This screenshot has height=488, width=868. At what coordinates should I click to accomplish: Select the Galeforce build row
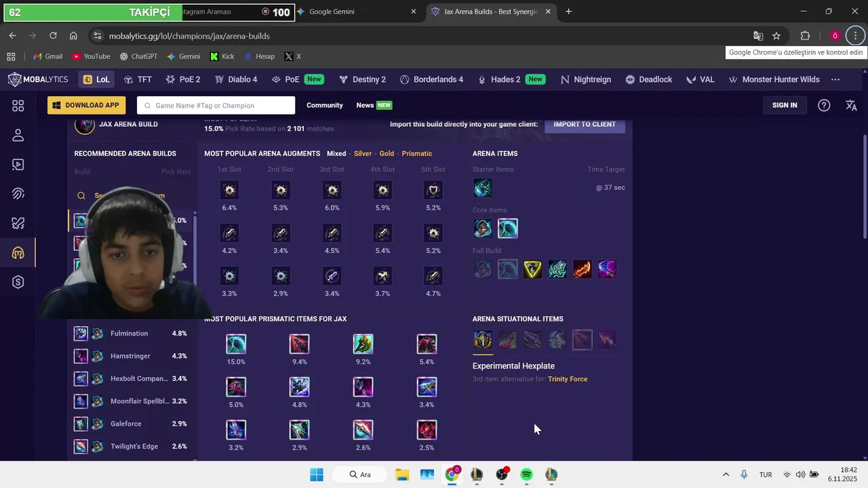(x=130, y=424)
